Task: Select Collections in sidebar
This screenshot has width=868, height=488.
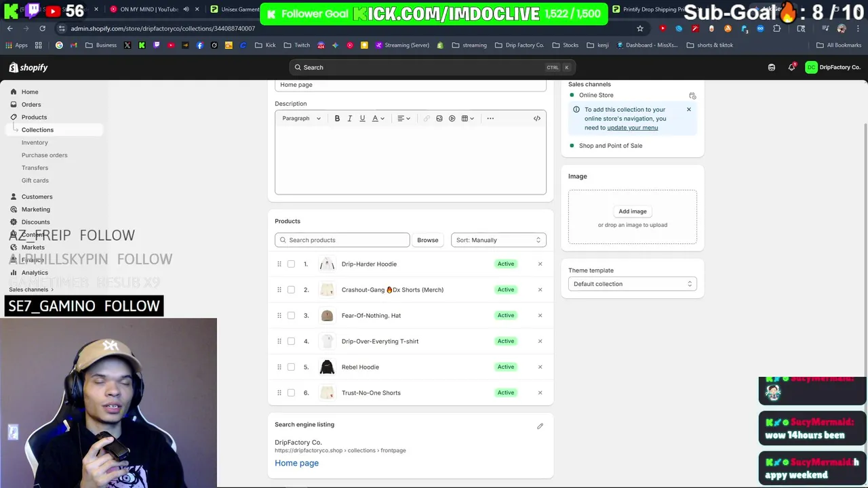Action: [37, 130]
